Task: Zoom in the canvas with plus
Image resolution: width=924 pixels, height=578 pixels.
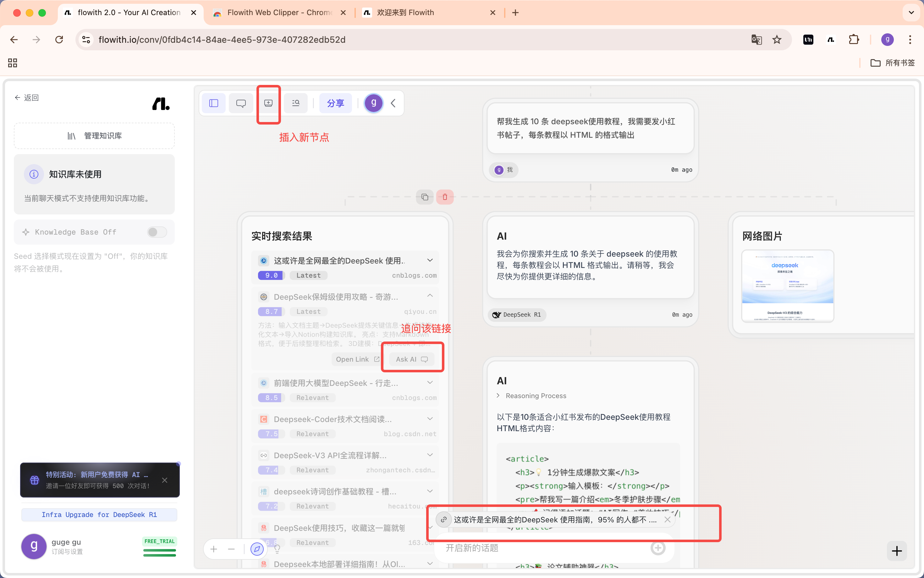Action: pyautogui.click(x=214, y=549)
